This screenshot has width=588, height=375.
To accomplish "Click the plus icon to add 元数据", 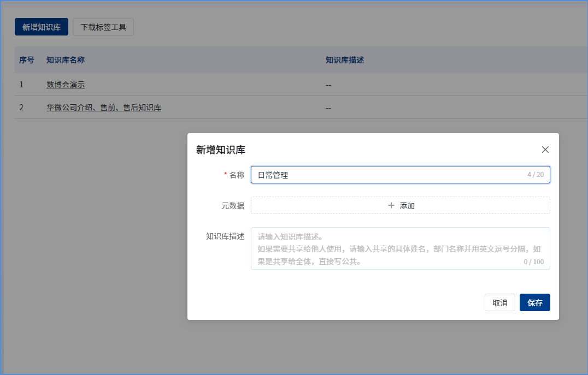I will [x=391, y=206].
